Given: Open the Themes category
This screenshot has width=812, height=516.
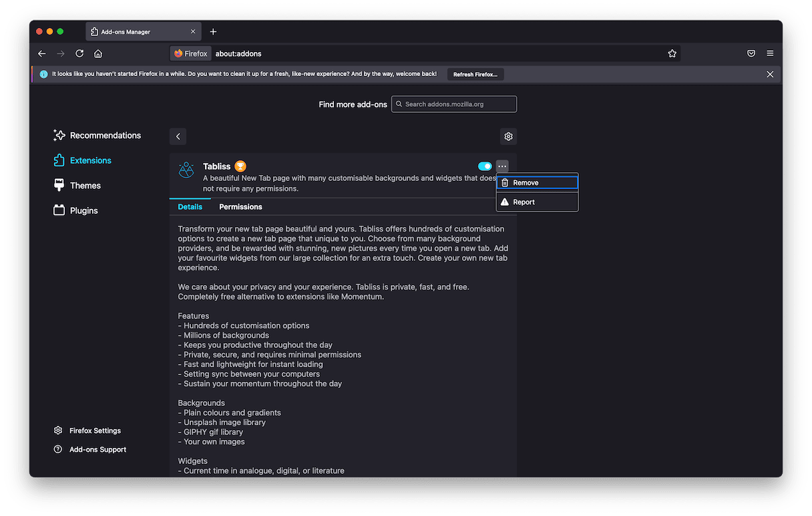Looking at the screenshot, I should click(77, 186).
